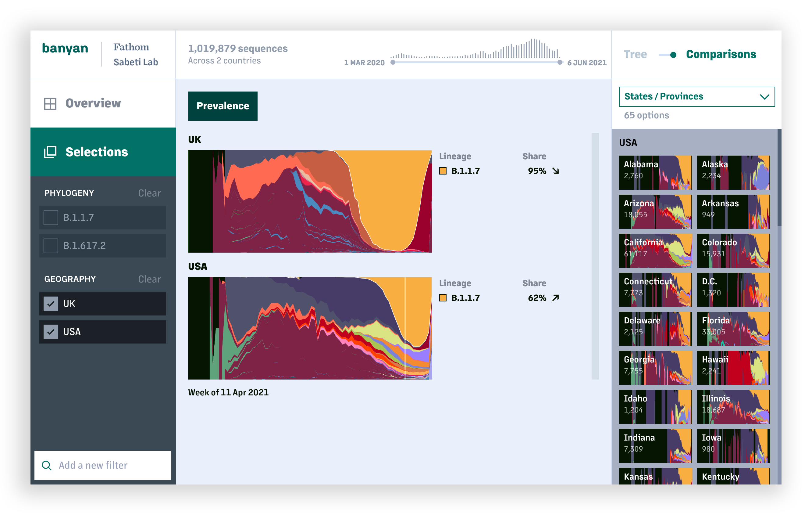Open the Selections section
This screenshot has height=515, width=812.
click(x=103, y=152)
